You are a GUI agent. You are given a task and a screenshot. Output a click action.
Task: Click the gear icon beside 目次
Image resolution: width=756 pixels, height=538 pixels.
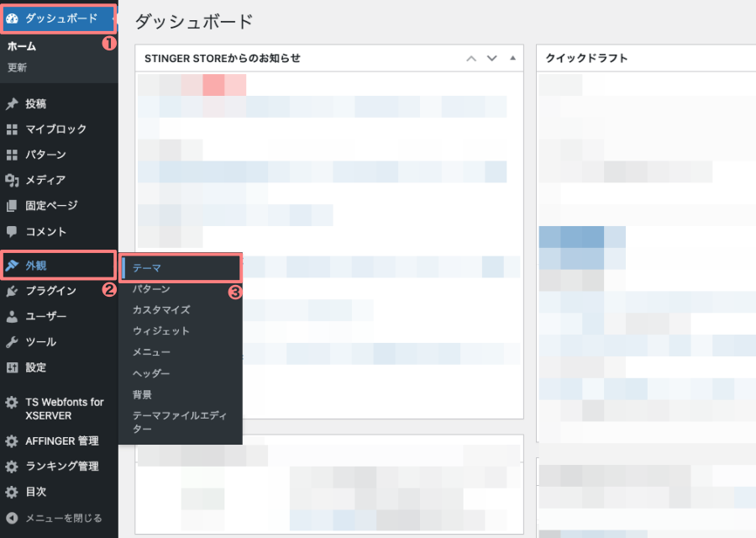pos(12,492)
